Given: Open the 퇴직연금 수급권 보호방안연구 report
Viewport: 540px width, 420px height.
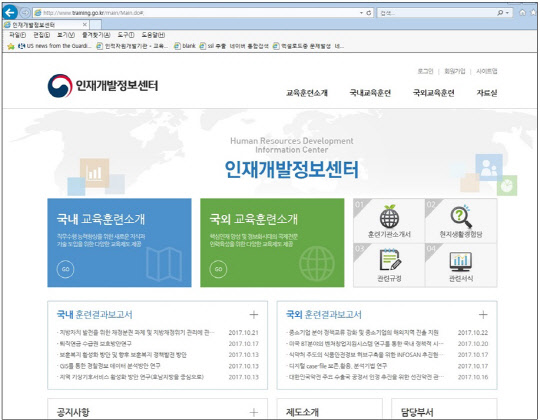Looking at the screenshot, I should coord(94,344).
